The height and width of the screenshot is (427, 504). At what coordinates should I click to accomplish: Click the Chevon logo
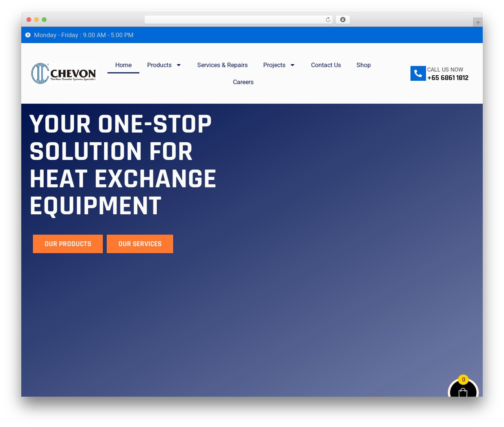64,73
